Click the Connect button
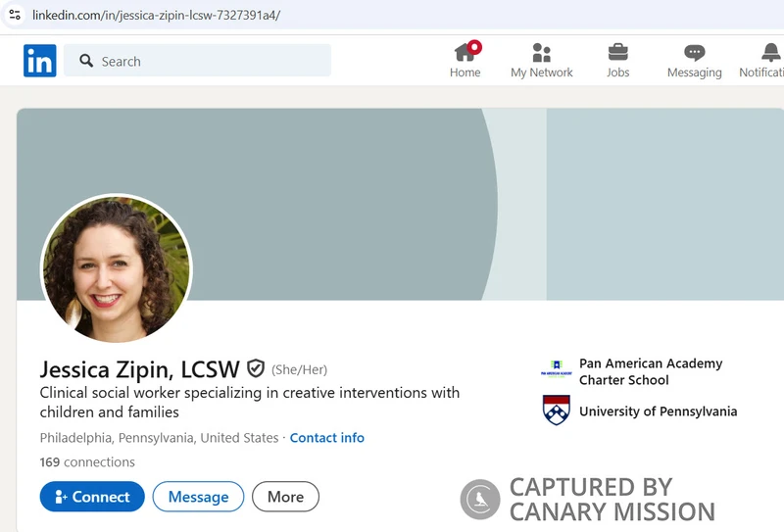 coord(92,497)
